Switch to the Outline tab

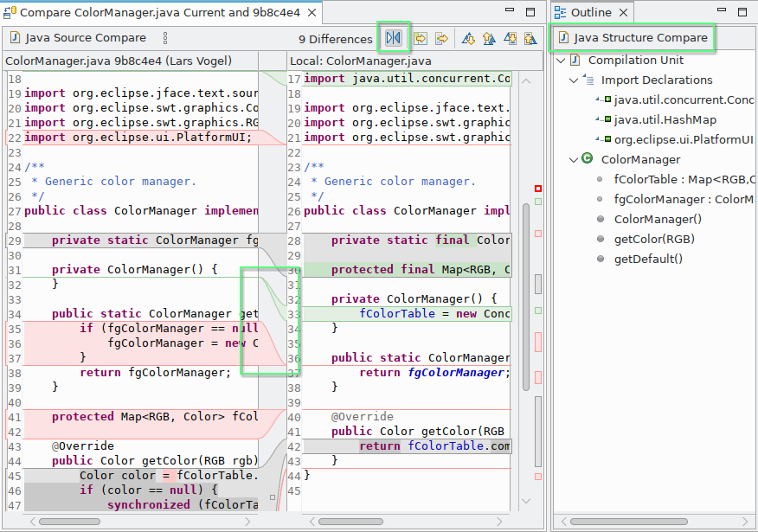[x=591, y=13]
